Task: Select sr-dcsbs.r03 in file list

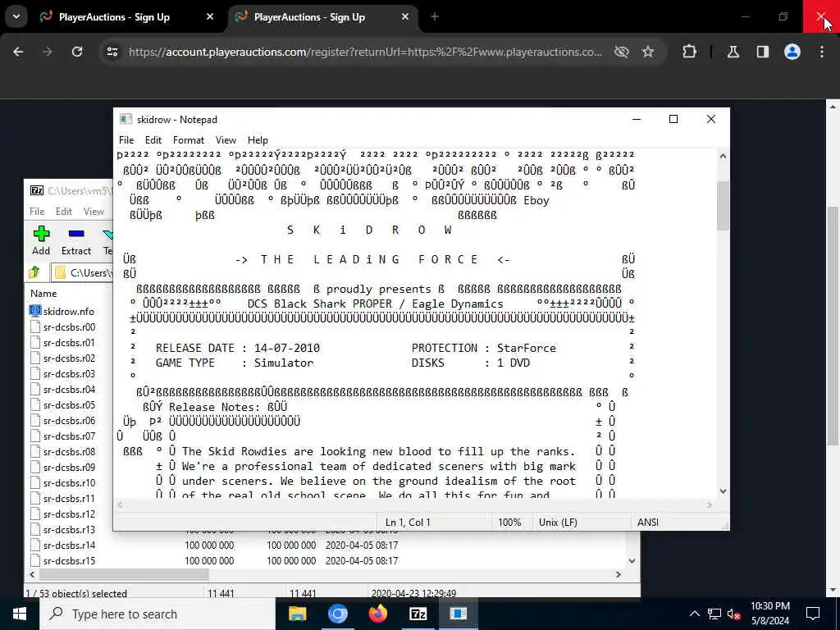Action: pos(69,373)
